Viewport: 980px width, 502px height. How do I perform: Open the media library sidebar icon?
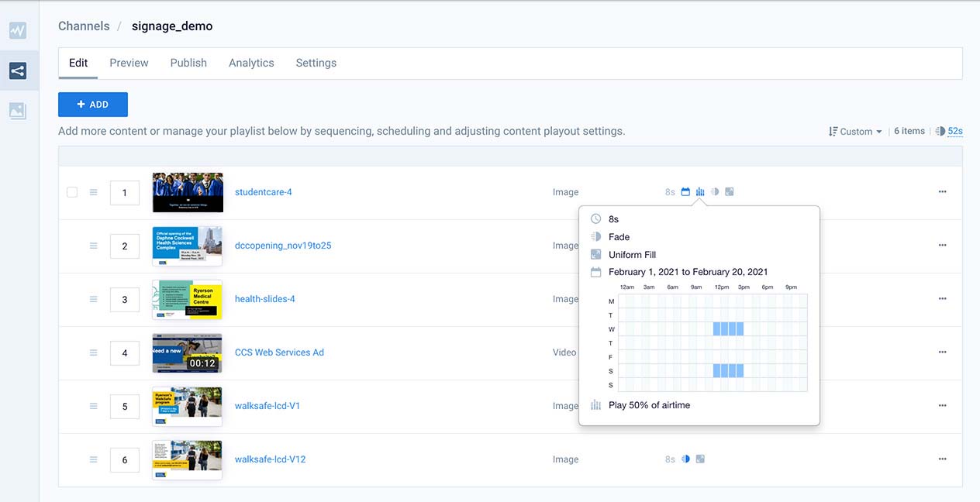click(x=18, y=111)
